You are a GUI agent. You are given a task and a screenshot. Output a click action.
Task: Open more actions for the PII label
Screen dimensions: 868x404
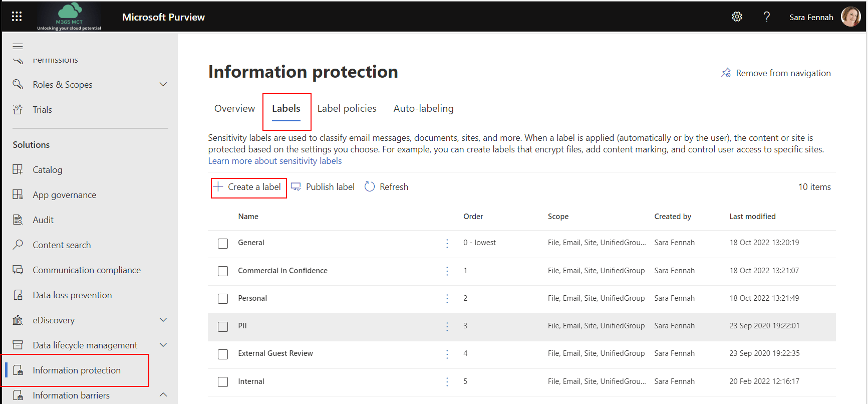pyautogui.click(x=447, y=326)
